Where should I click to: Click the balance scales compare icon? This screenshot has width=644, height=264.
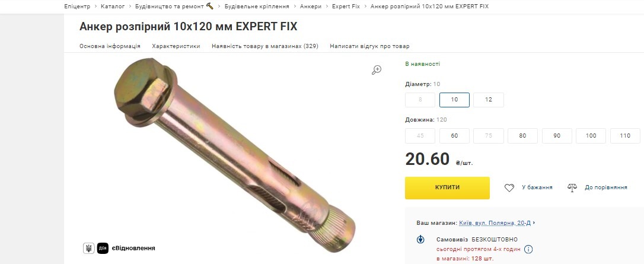point(572,187)
